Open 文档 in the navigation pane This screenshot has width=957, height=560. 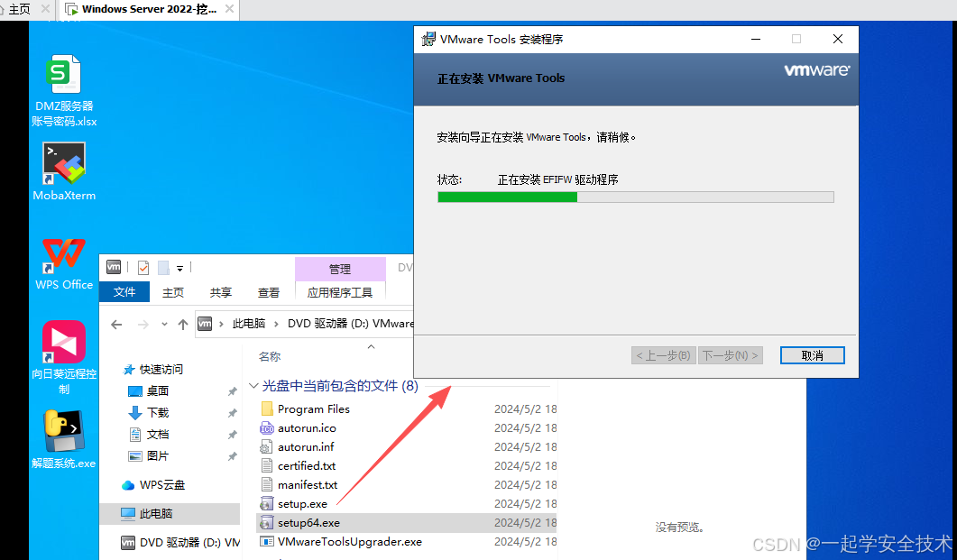click(158, 435)
